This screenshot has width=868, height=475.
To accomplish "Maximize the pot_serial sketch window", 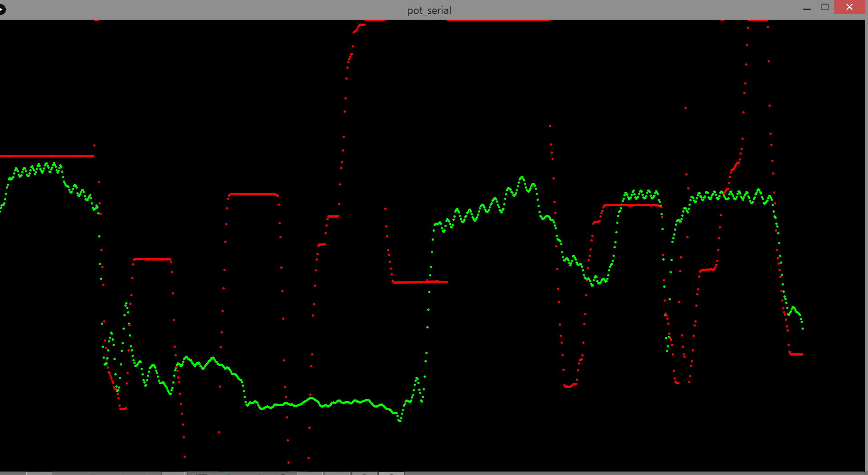I will pos(825,7).
